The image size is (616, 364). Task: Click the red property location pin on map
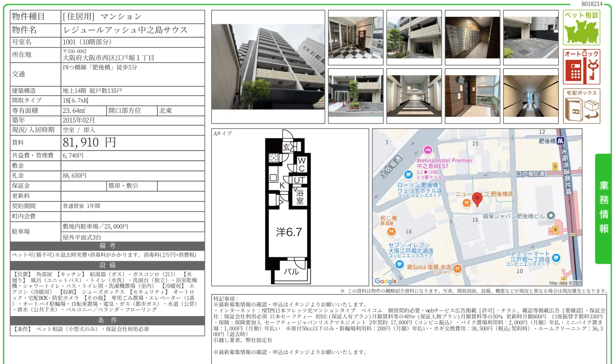pos(477,199)
